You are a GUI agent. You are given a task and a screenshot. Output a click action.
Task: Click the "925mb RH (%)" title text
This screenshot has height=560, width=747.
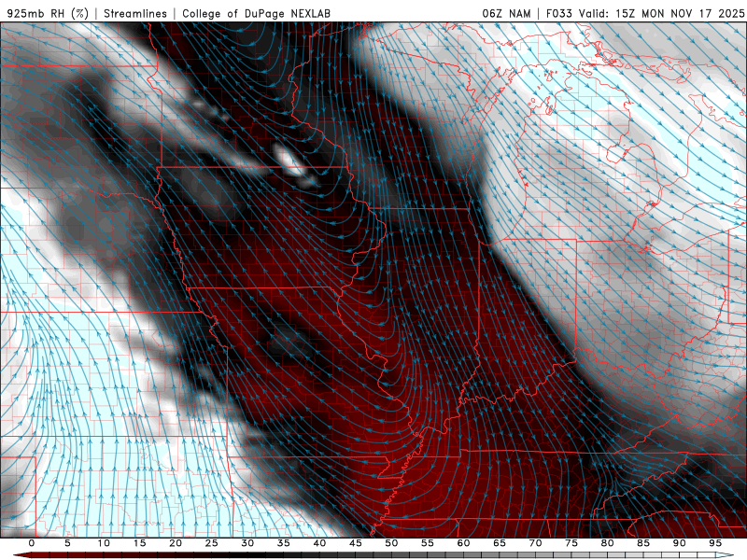pyautogui.click(x=48, y=13)
